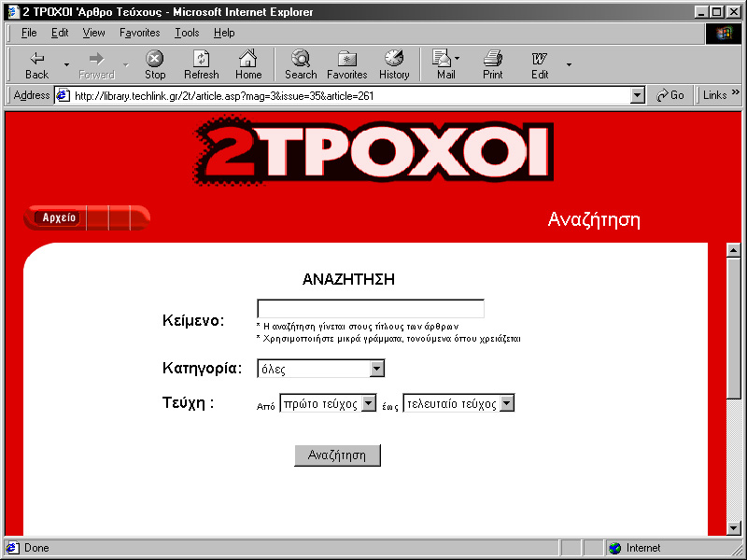Reload the page using Refresh
Viewport: 747px width, 560px height.
[x=201, y=64]
